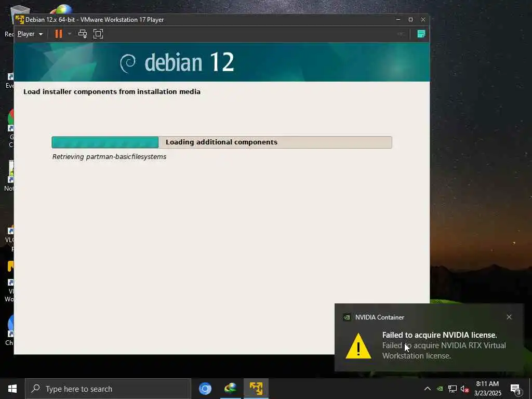Click 'Retrieving partman-basicfilesystems' status text
532x399 pixels.
coord(109,157)
